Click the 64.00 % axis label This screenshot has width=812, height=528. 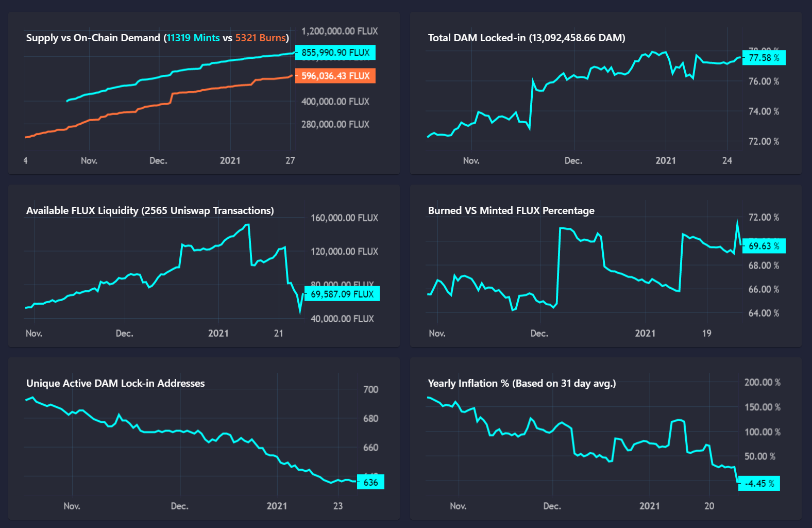tap(764, 313)
